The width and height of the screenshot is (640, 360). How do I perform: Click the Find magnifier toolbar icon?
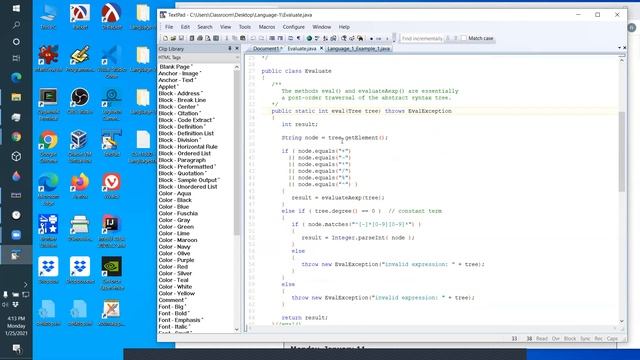pyautogui.click(x=344, y=38)
